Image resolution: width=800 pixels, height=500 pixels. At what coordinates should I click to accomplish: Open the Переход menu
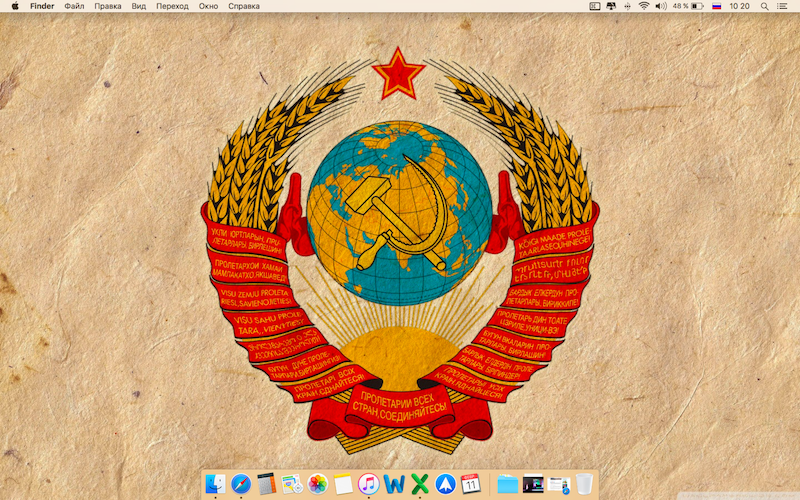coord(172,6)
